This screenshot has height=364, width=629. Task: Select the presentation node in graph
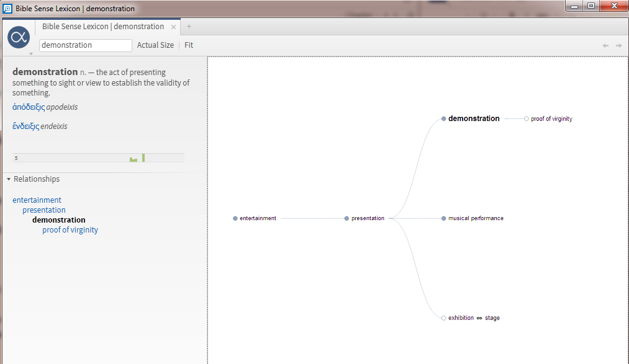click(x=364, y=218)
